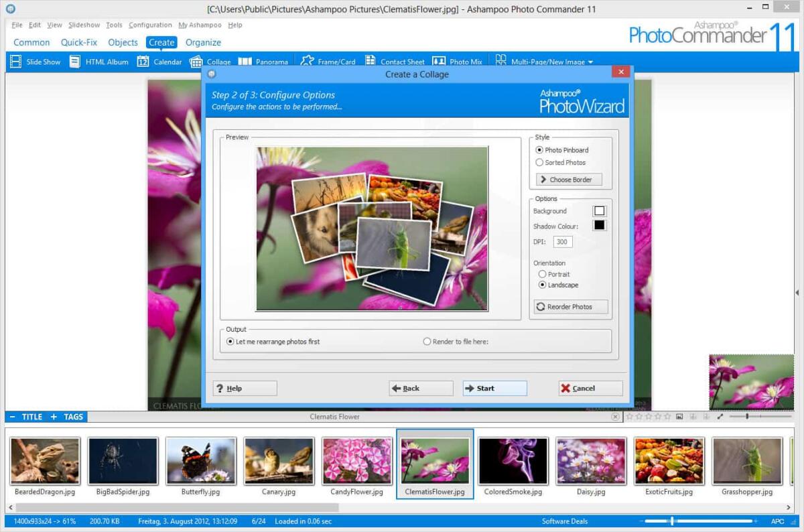Image resolution: width=804 pixels, height=532 pixels.
Task: Click Choose Border in the Style panel
Action: (567, 179)
